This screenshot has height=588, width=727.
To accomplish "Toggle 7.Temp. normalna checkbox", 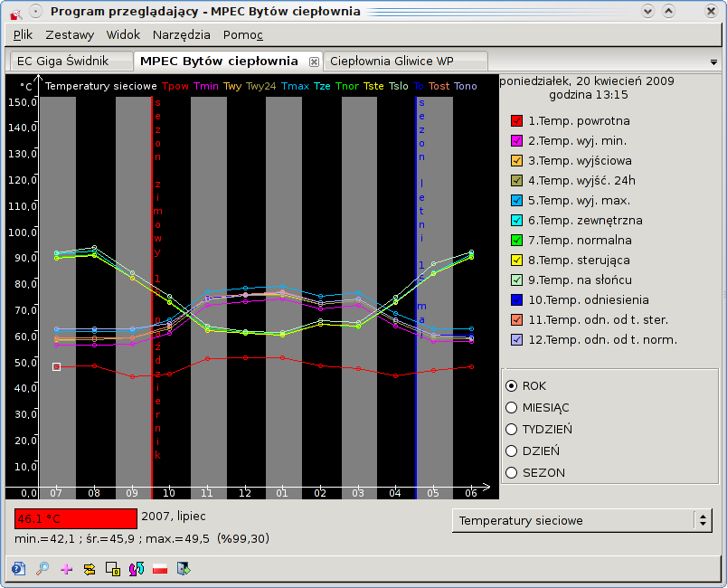I will coord(516,241).
